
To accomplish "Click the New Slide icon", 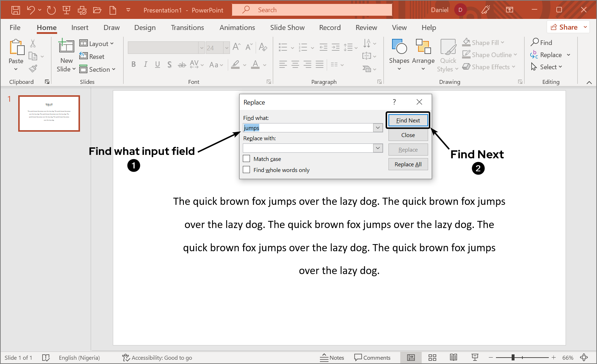I will point(66,46).
